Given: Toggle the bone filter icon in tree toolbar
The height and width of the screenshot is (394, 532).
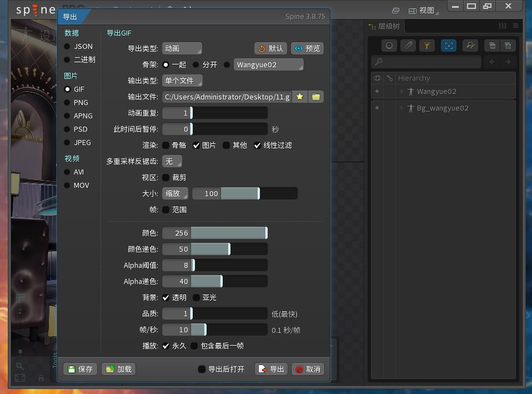Looking at the screenshot, I should (408, 46).
